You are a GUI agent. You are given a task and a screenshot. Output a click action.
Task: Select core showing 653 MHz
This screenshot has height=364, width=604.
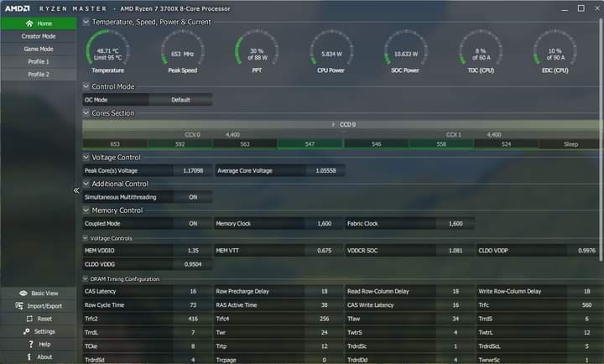click(x=115, y=144)
